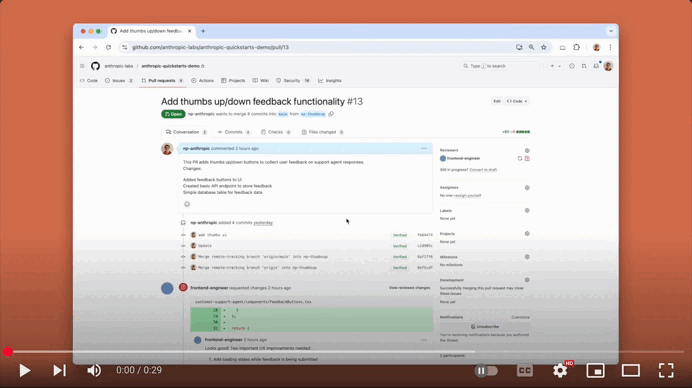Toggle closed captions CC button
This screenshot has height=388, width=692.
click(525, 370)
